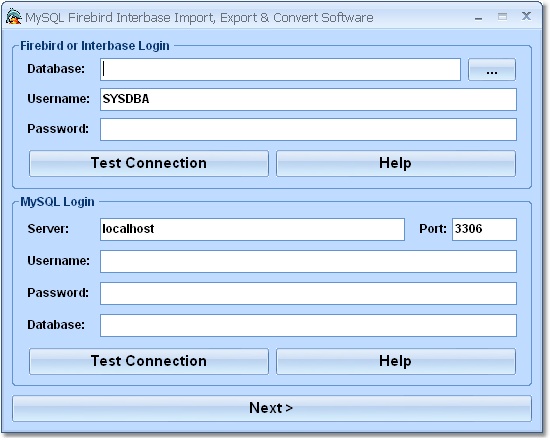Open Help in the MySQL Login section
This screenshot has height=440, width=550.
pos(396,361)
